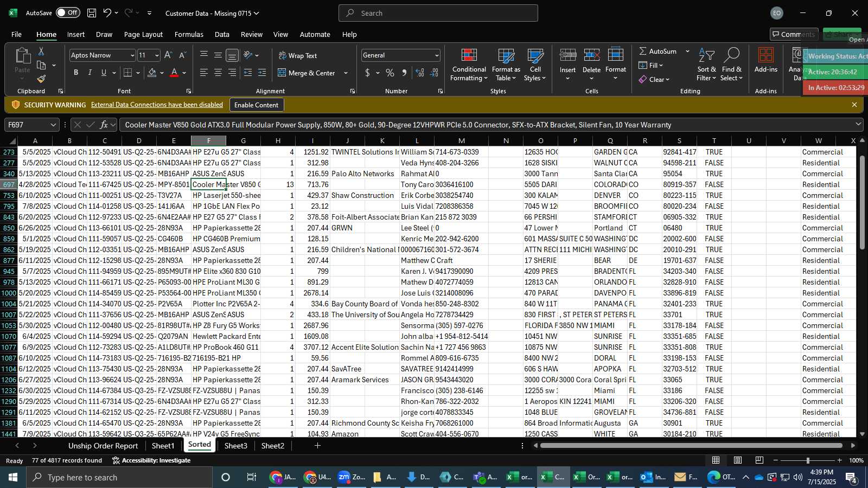Open the Add-ins button

pos(765,61)
